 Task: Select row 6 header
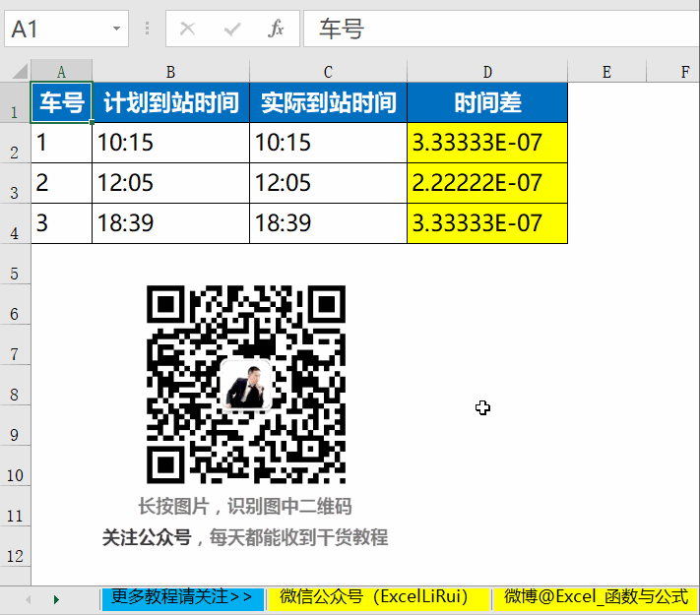coord(15,304)
